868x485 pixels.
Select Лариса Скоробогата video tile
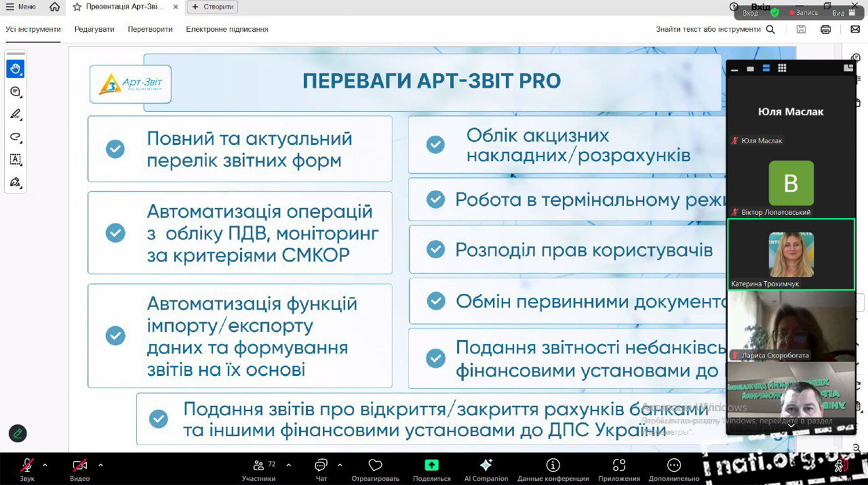click(x=791, y=326)
